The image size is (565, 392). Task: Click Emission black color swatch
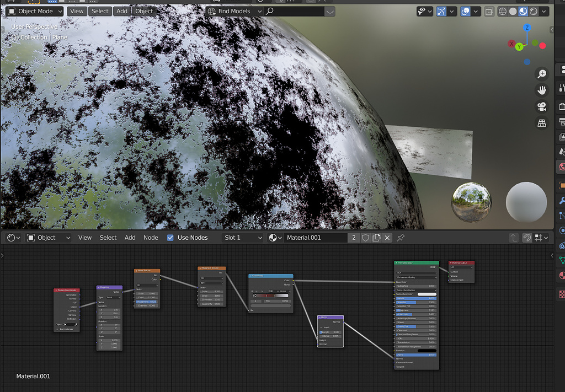(427, 351)
